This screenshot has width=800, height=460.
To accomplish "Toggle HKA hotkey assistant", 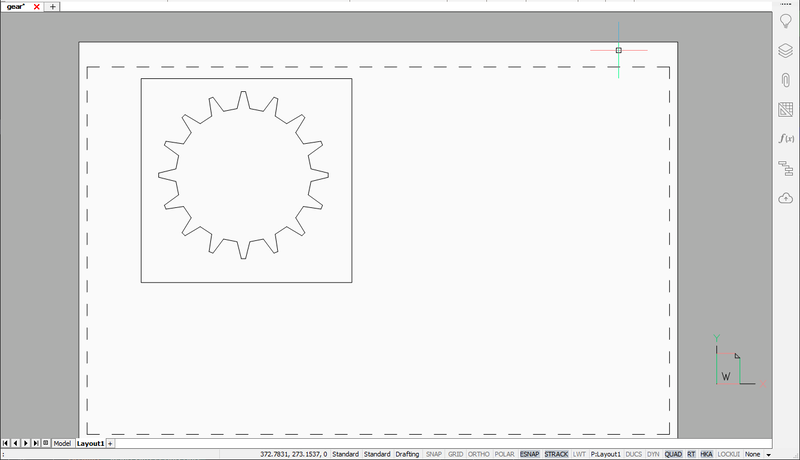I will click(707, 454).
